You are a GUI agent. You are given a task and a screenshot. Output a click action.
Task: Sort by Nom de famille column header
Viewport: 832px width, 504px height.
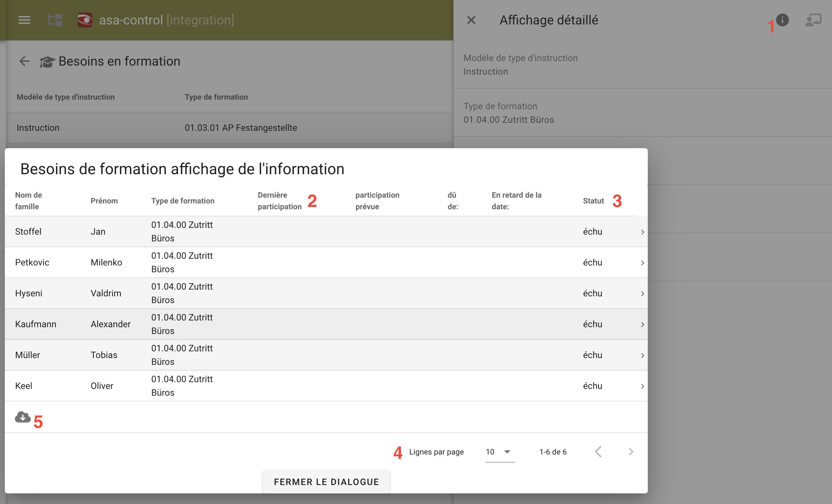[x=28, y=201]
